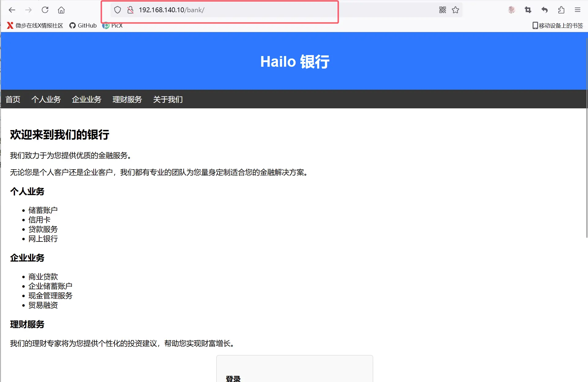Open the extensions puzzle icon

(561, 10)
